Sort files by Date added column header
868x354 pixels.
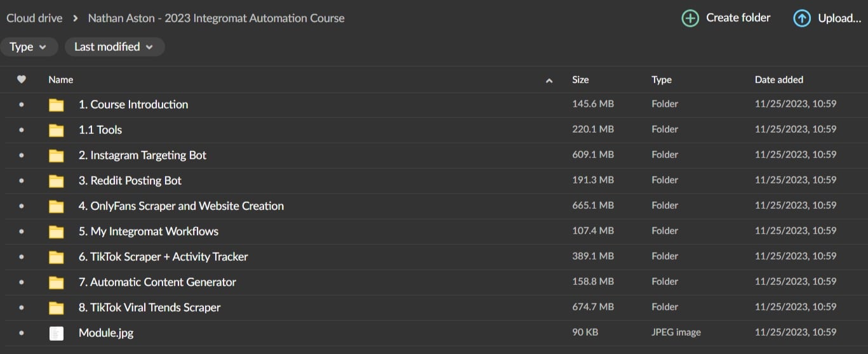(778, 80)
